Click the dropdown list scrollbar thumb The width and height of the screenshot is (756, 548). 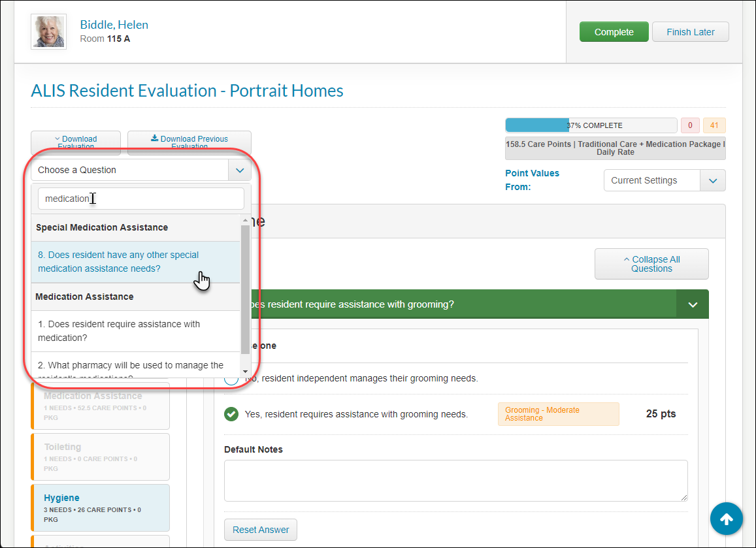pos(245,289)
